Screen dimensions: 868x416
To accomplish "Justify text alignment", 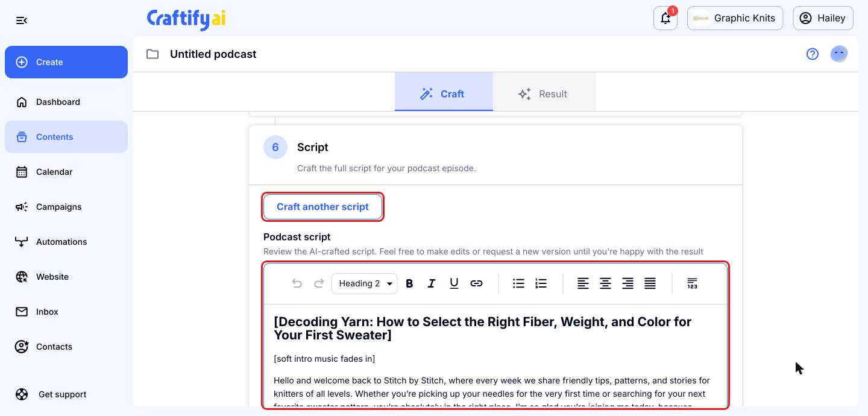I will 650,283.
